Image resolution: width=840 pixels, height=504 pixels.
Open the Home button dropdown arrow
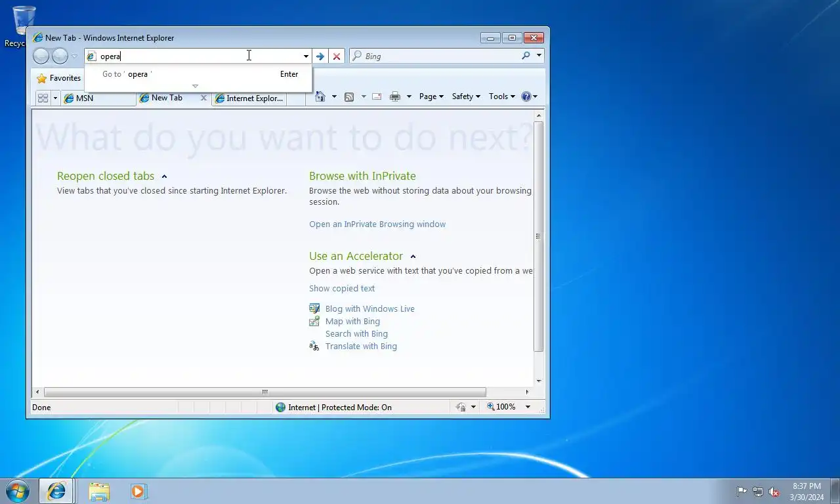(334, 96)
